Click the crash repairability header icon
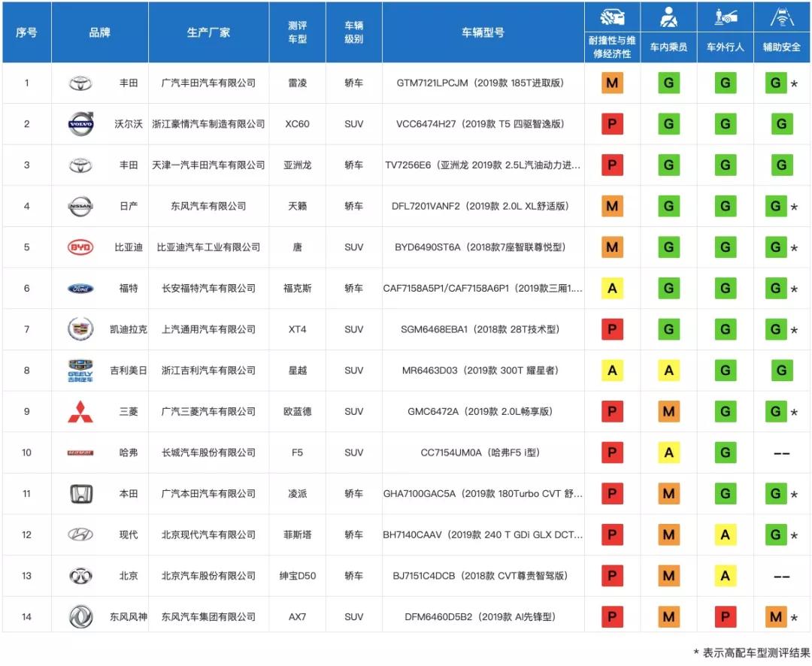This screenshot has width=812, height=666. (611, 17)
